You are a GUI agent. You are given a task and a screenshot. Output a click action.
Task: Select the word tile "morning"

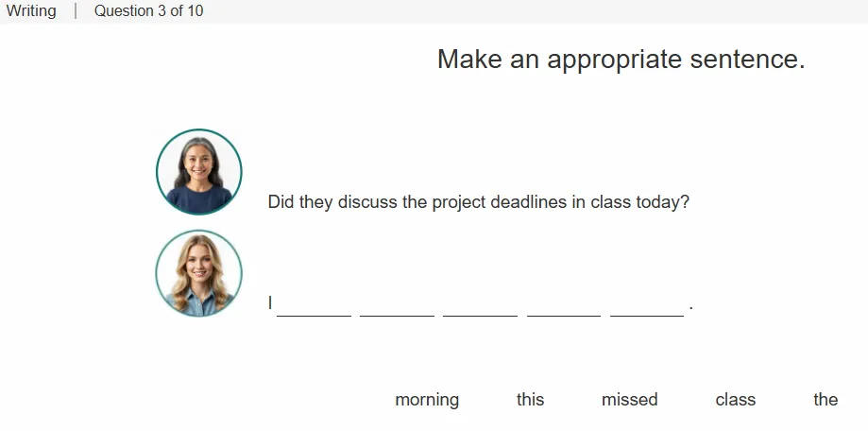click(x=427, y=400)
